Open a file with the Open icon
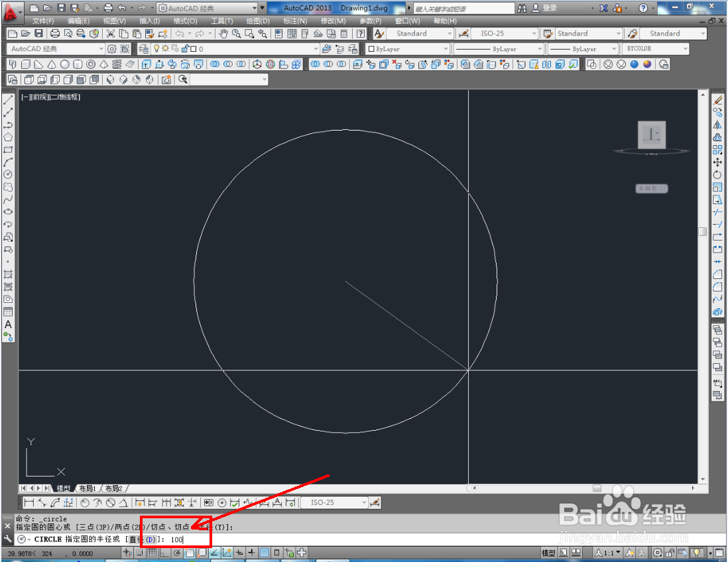 [26, 33]
